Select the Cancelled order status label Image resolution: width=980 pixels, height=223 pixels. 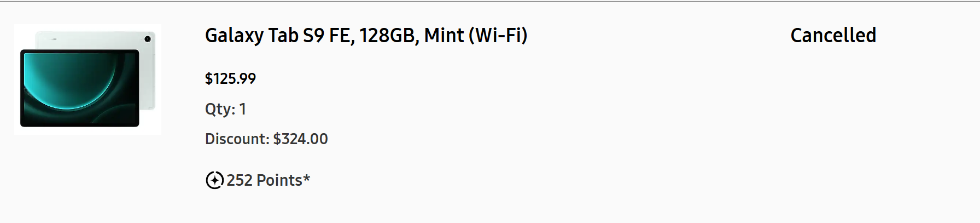point(833,36)
